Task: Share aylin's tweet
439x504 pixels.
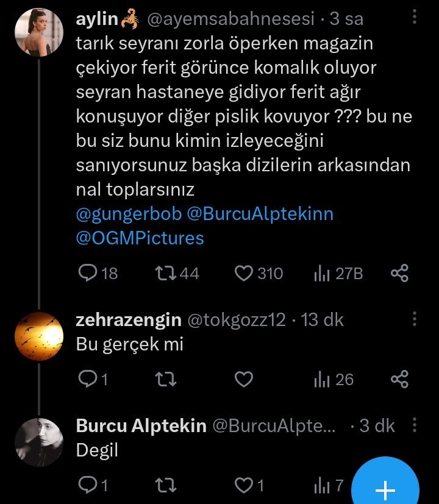Action: (399, 273)
